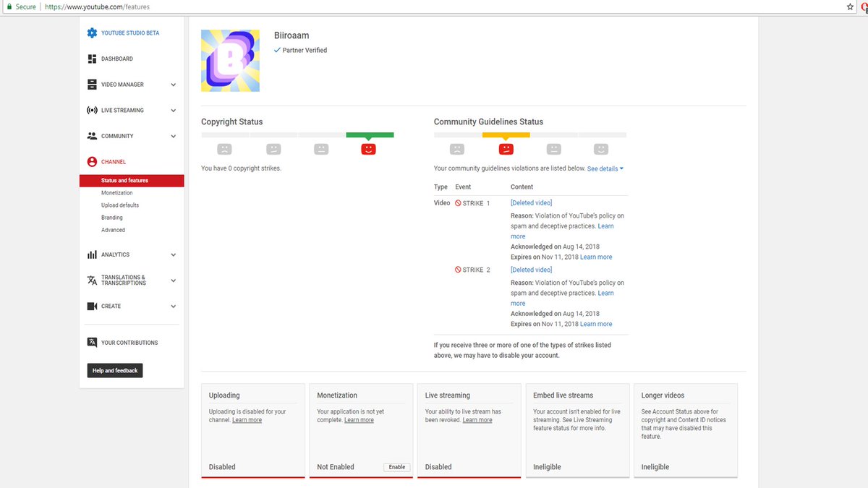Click the Live Streaming broadcast icon
The height and width of the screenshot is (488, 868).
tap(92, 111)
